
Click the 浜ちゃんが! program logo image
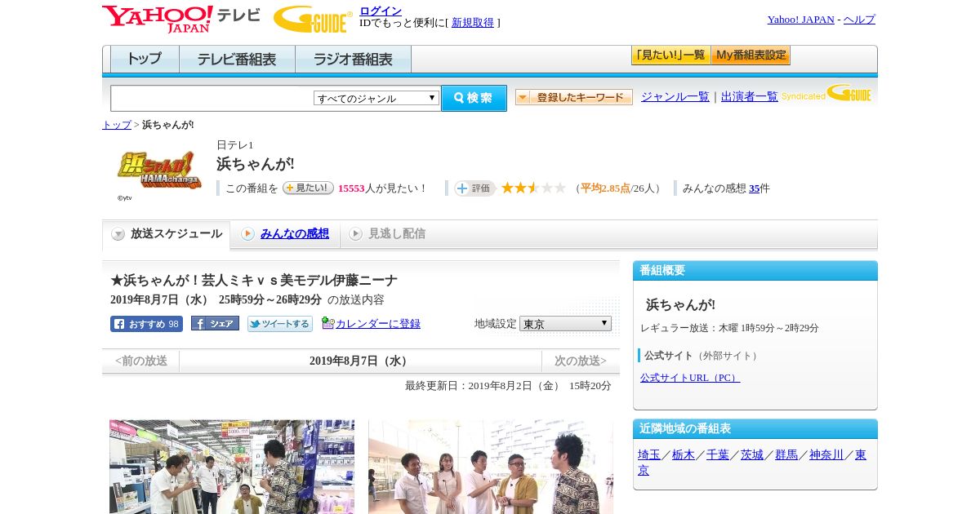tap(159, 170)
